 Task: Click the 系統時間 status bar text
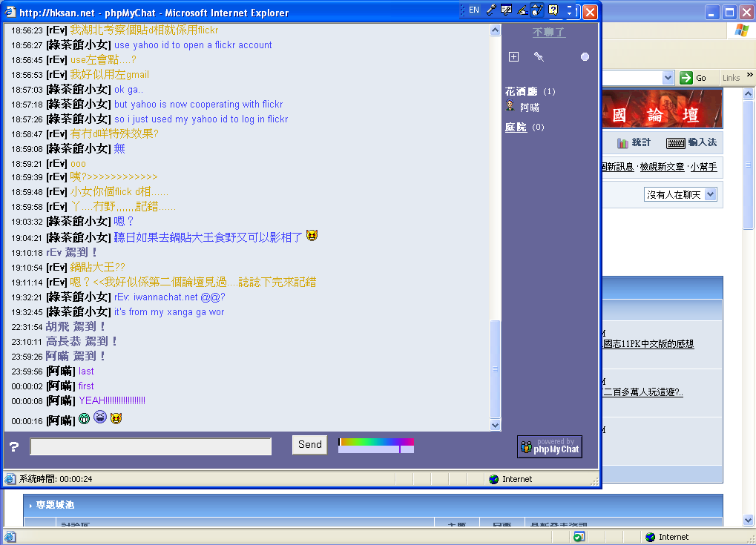[56, 479]
